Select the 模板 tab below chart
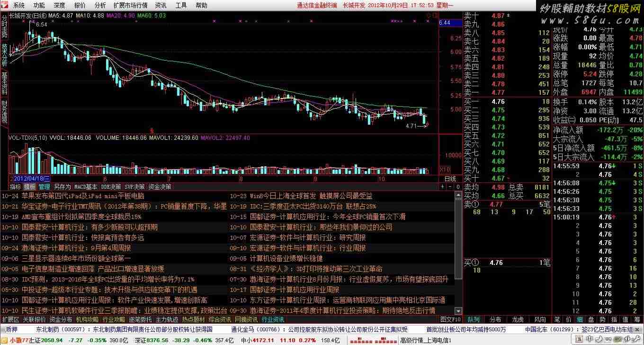This screenshot has height=345, width=644. pyautogui.click(x=30, y=187)
